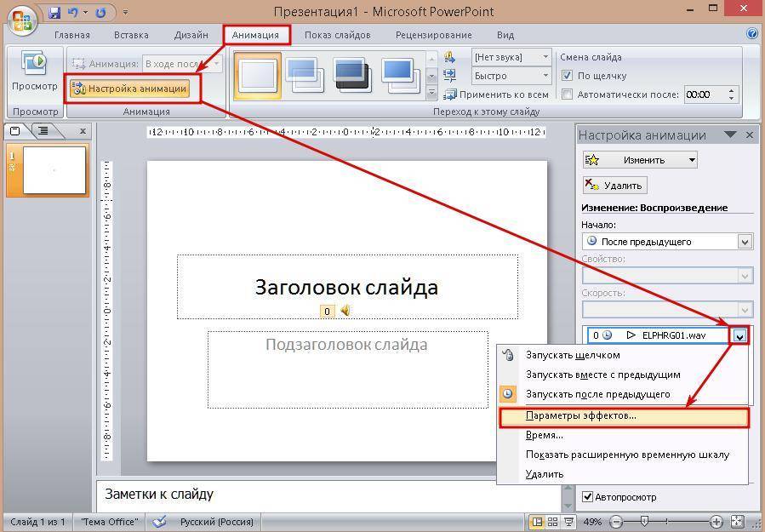Select slide 1 thumbnail in pane
This screenshot has width=765, height=532.
point(54,170)
